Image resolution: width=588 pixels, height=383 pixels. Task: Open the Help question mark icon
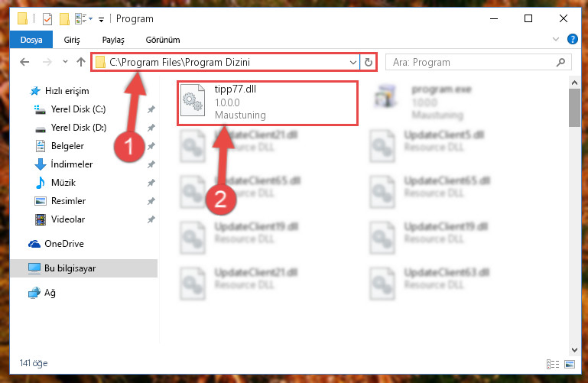(x=572, y=39)
